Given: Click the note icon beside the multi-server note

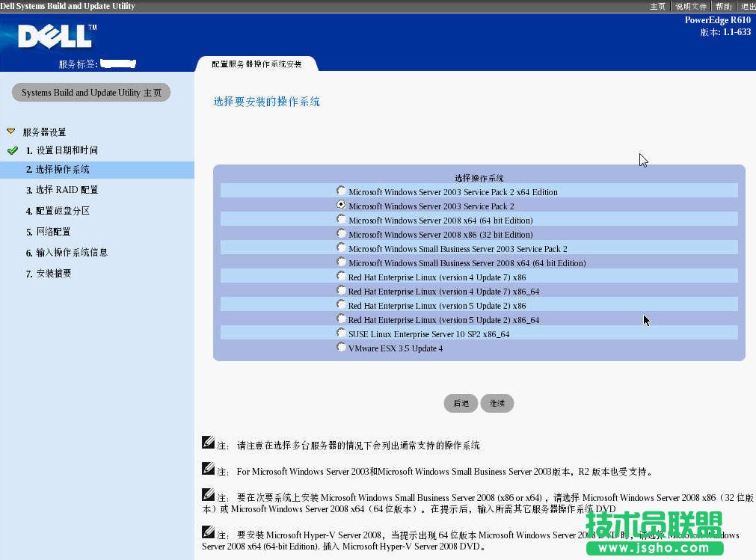Looking at the screenshot, I should [207, 442].
